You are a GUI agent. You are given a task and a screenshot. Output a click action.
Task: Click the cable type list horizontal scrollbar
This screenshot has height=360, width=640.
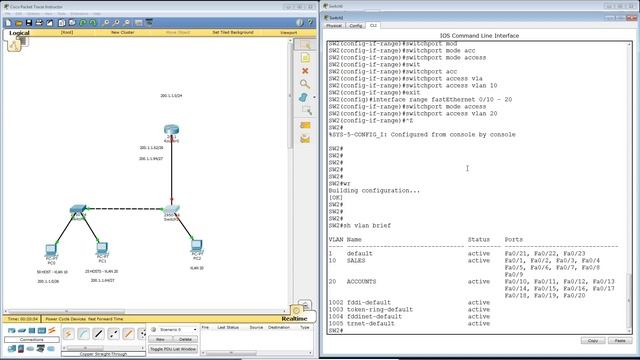point(103,348)
